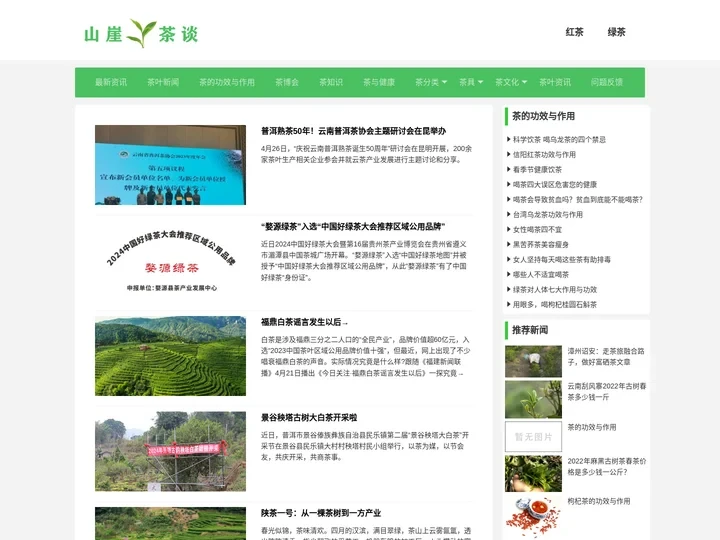This screenshot has height=540, width=720.
Task: Open 茶叶资讯 in the navigation bar
Action: 555,82
